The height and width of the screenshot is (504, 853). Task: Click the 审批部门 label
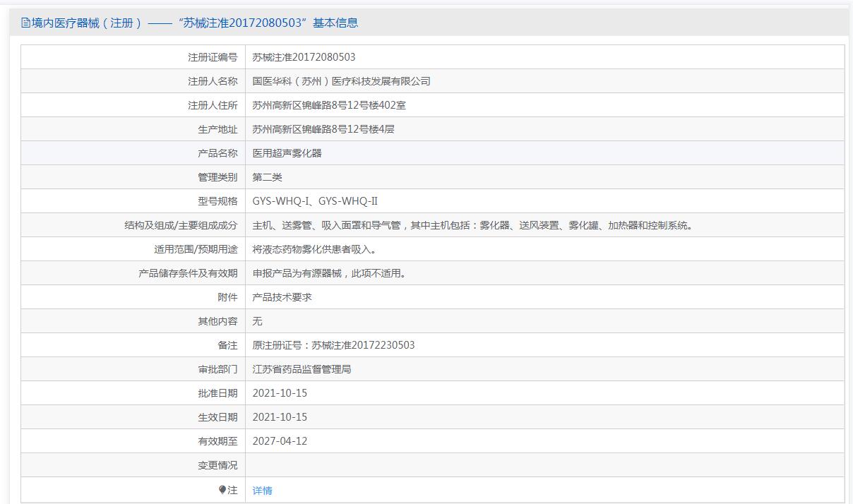click(x=217, y=369)
